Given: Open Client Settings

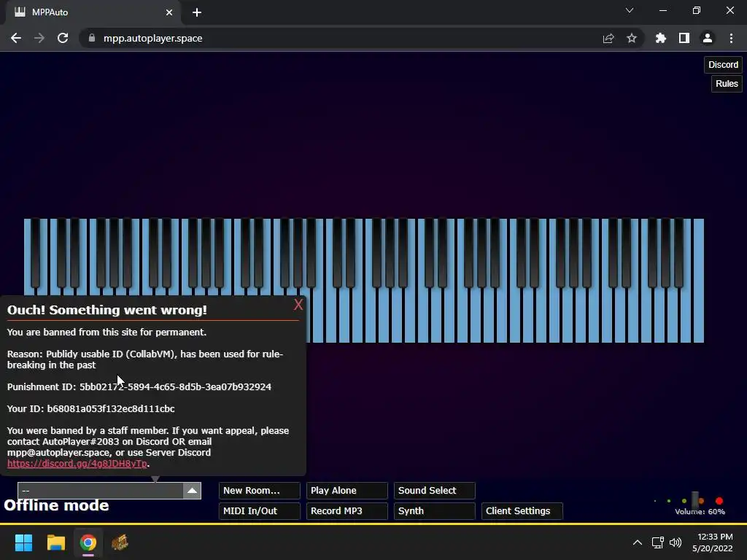Looking at the screenshot, I should click(522, 511).
